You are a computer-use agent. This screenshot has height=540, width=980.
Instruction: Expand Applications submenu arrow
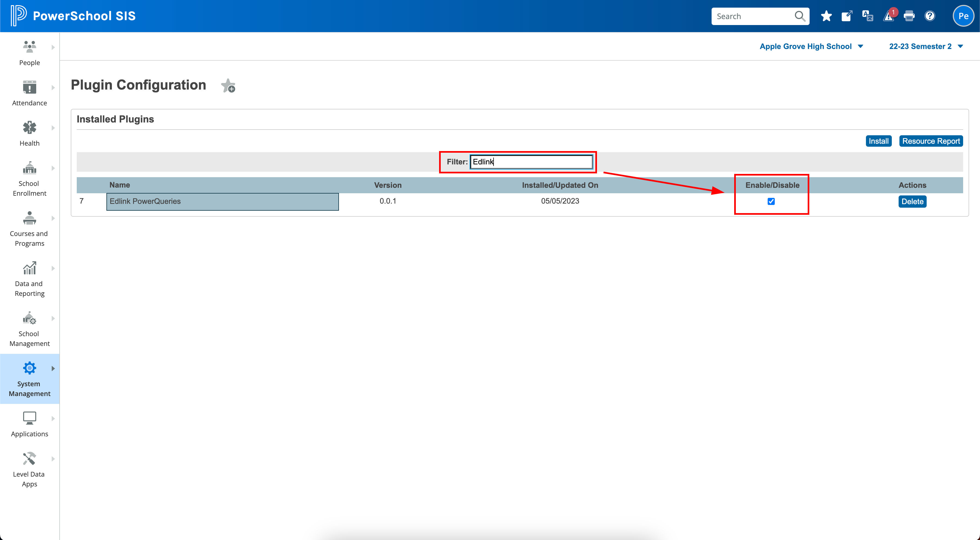pos(53,419)
